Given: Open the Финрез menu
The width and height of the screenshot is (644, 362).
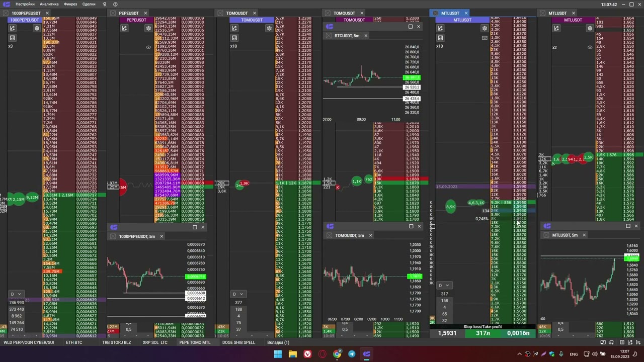Looking at the screenshot, I should pyautogui.click(x=70, y=4).
